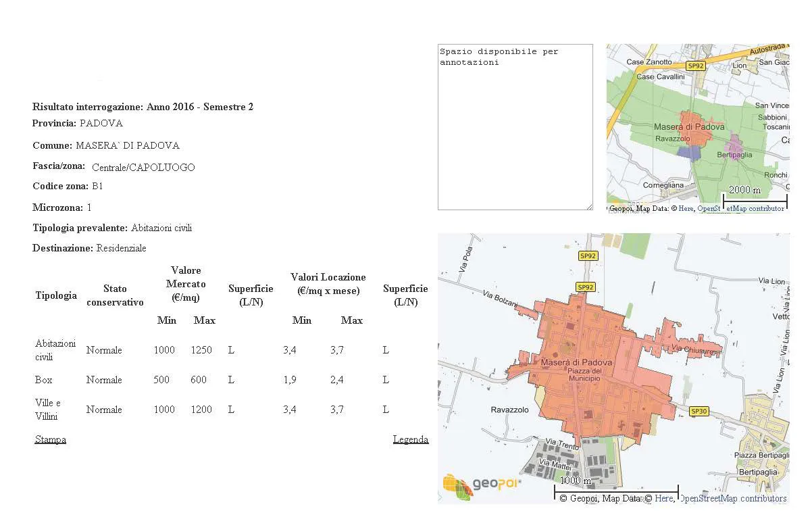This screenshot has width=812, height=513.
Task: Click 1200 max value for Ville e Villini
Action: pyautogui.click(x=201, y=410)
